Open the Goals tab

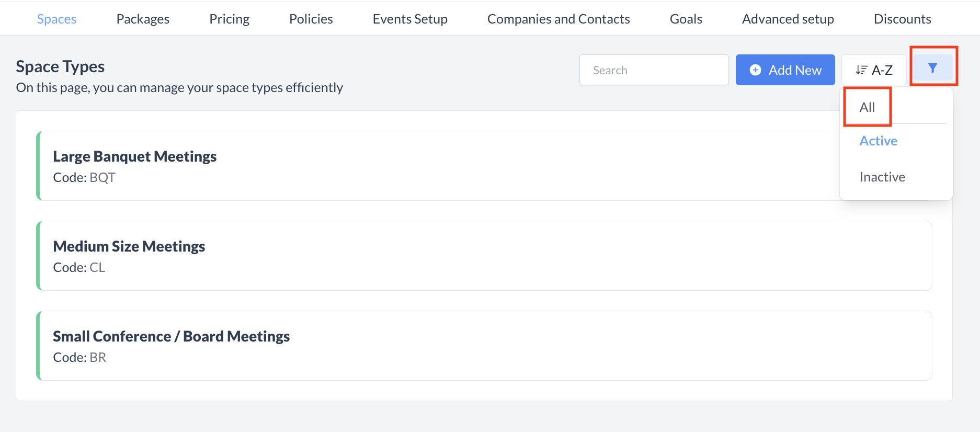pyautogui.click(x=686, y=19)
